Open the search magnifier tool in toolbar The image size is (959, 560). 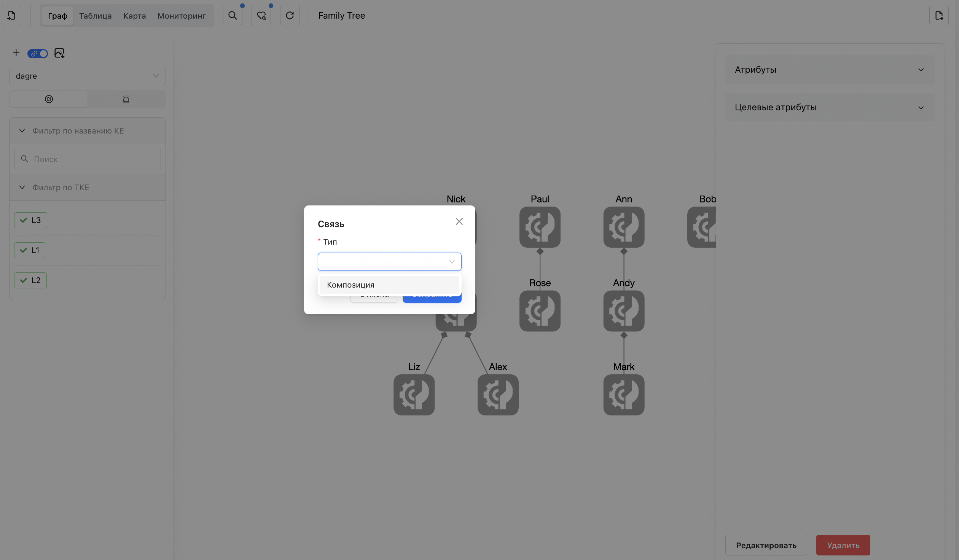click(233, 16)
